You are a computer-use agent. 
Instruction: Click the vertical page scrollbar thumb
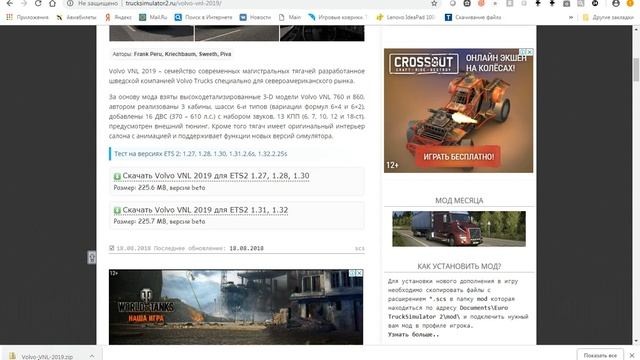pyautogui.click(x=636, y=69)
